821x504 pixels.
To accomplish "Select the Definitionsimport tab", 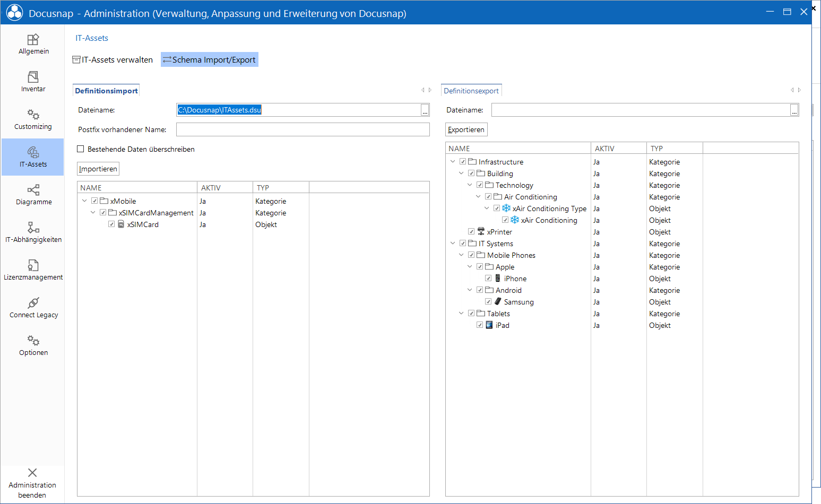I will tap(106, 91).
